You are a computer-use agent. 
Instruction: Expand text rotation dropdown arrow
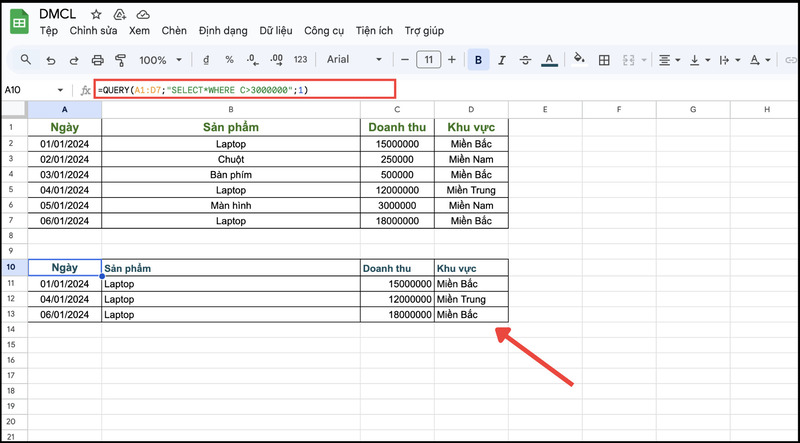pyautogui.click(x=768, y=60)
